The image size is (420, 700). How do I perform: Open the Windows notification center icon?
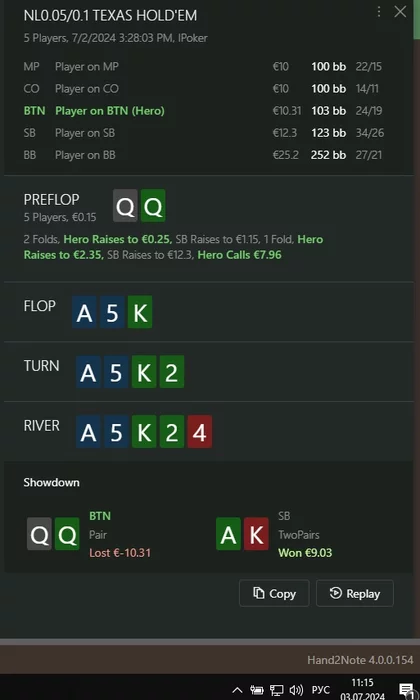(405, 690)
